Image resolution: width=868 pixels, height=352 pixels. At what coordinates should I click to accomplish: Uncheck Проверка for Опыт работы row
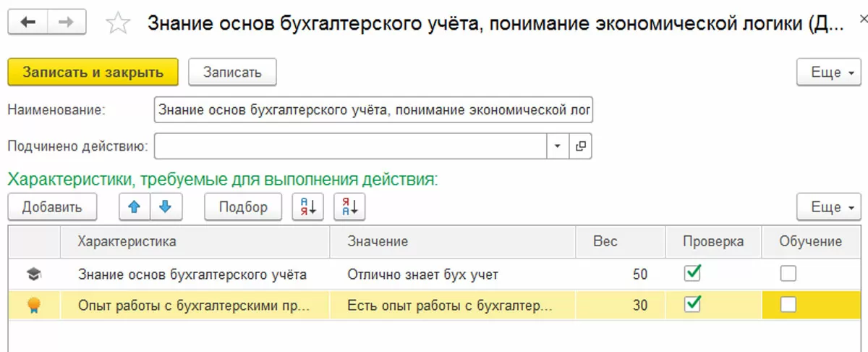pos(693,305)
